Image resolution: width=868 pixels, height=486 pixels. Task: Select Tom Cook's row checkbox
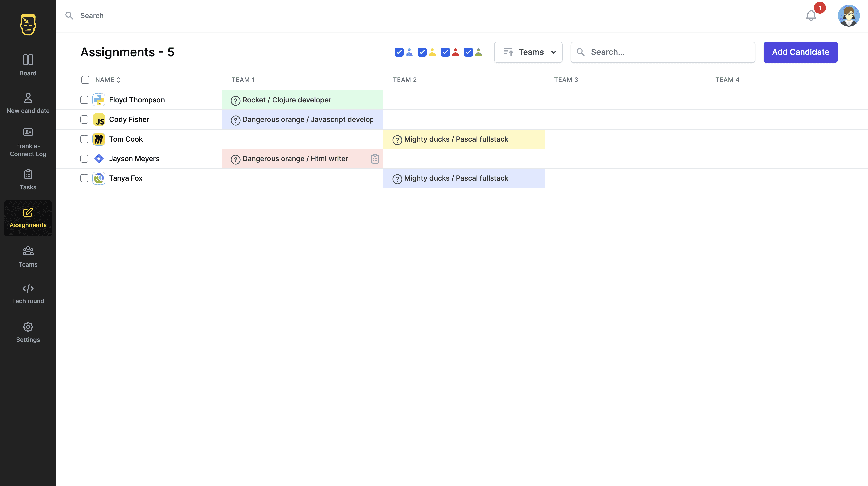coord(84,139)
